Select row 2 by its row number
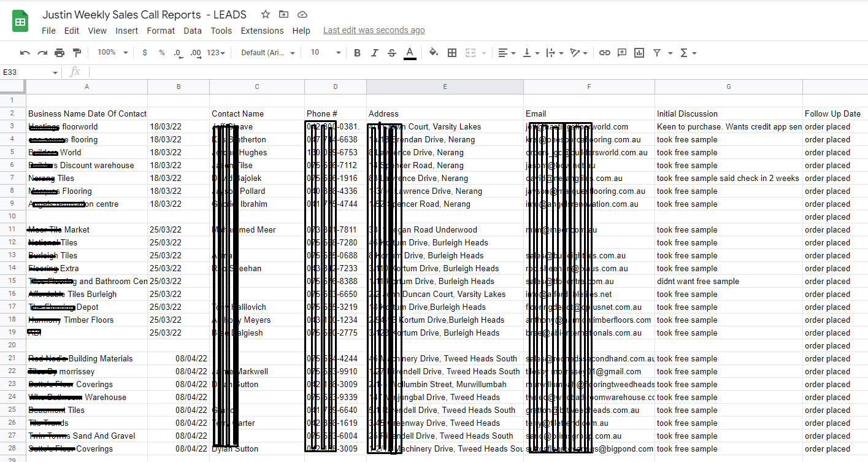 click(x=12, y=114)
